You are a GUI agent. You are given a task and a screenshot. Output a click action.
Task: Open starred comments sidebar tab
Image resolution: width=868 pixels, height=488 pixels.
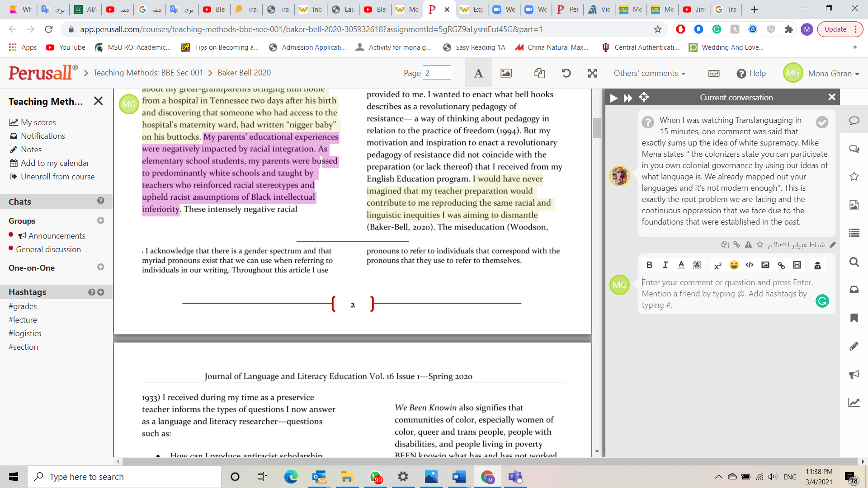tap(854, 176)
